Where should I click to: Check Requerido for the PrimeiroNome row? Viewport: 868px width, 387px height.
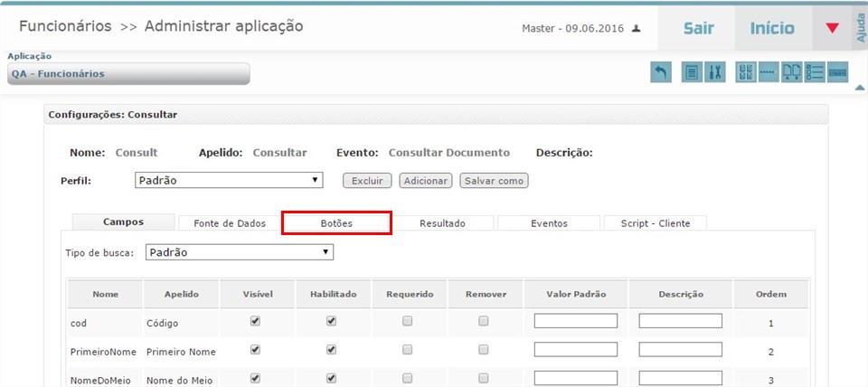[x=408, y=350]
